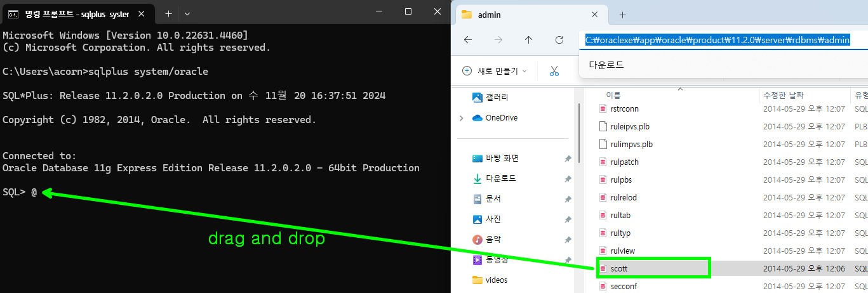Open the 새로 만들기 dropdown menu

pyautogui.click(x=495, y=71)
